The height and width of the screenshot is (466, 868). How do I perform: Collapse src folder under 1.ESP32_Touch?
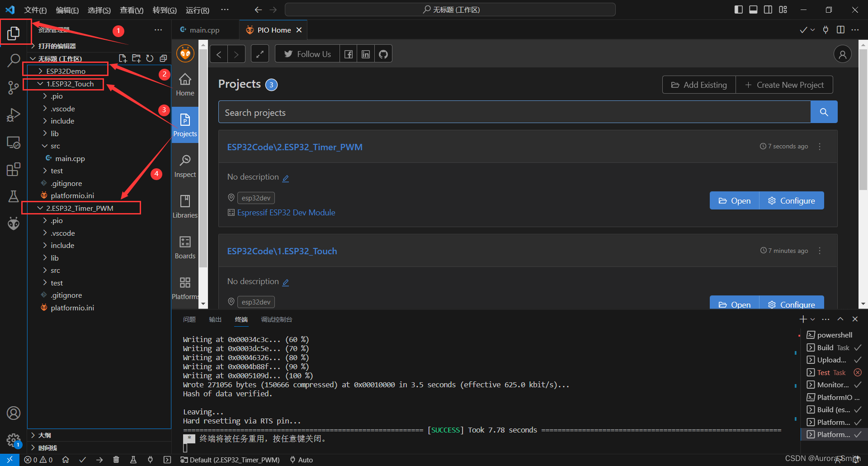click(x=55, y=146)
